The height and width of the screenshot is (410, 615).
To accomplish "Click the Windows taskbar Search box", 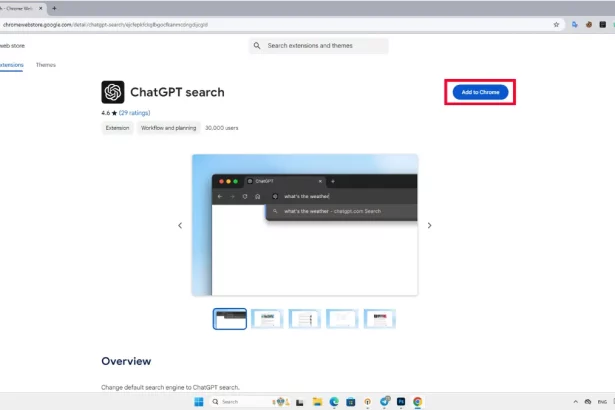I will tap(235, 401).
